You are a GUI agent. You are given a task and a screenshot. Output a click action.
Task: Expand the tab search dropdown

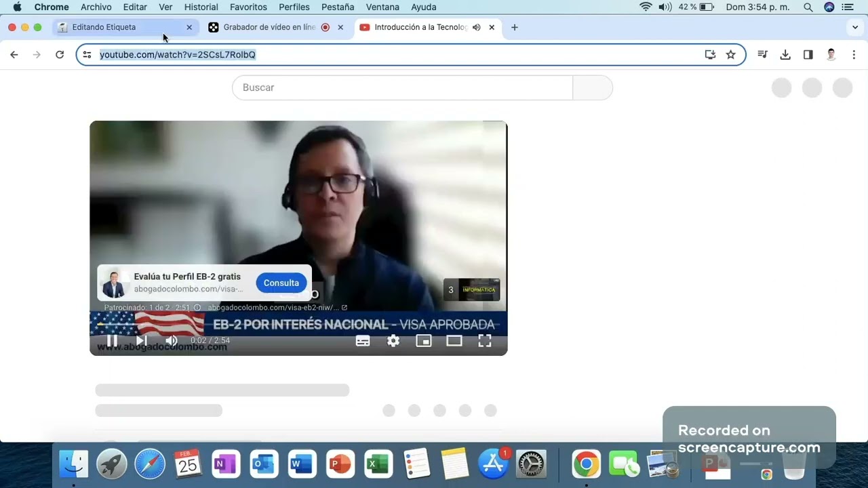tap(854, 27)
